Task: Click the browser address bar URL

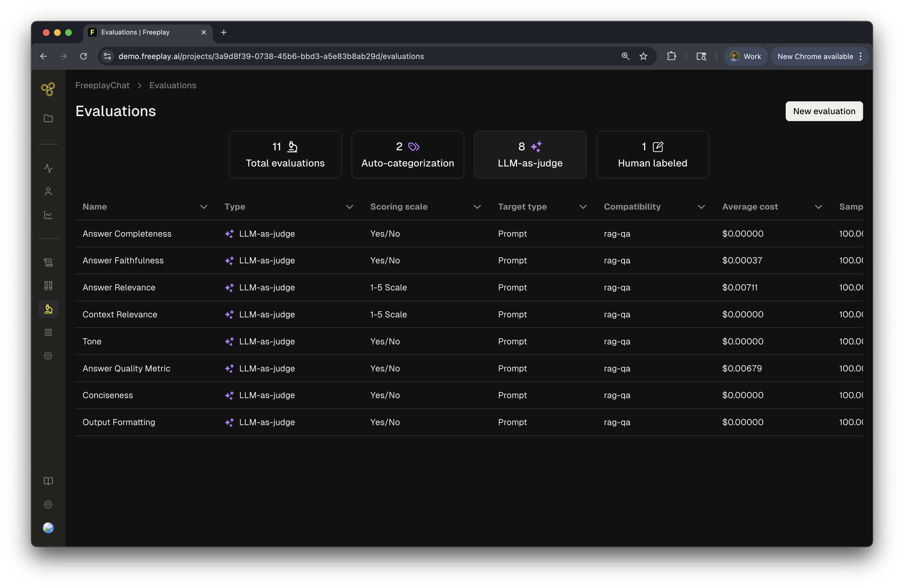Action: pos(271,56)
